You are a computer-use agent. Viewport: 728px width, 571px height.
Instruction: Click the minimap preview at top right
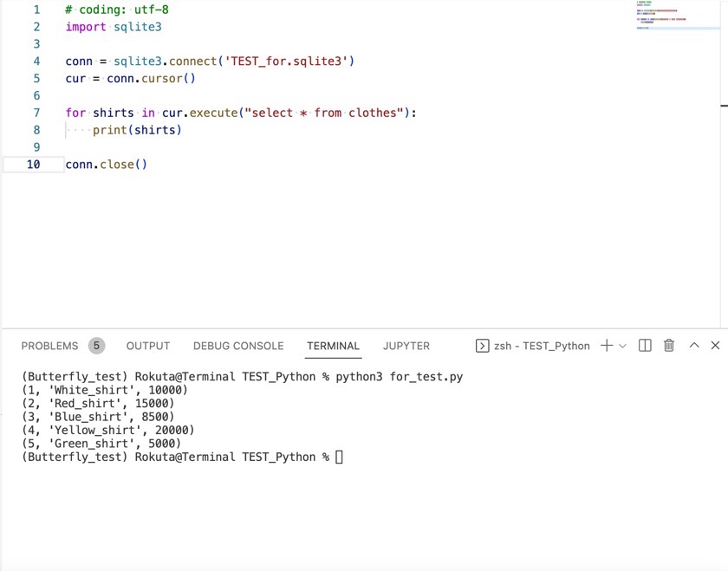680,17
